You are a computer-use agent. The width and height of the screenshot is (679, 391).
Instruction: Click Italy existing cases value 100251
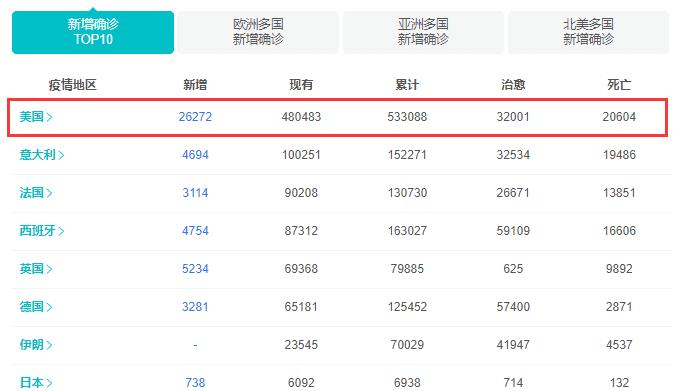point(301,155)
